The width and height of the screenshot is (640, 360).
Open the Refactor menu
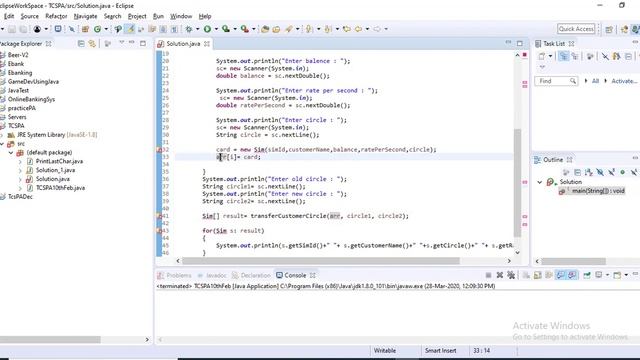pos(56,16)
